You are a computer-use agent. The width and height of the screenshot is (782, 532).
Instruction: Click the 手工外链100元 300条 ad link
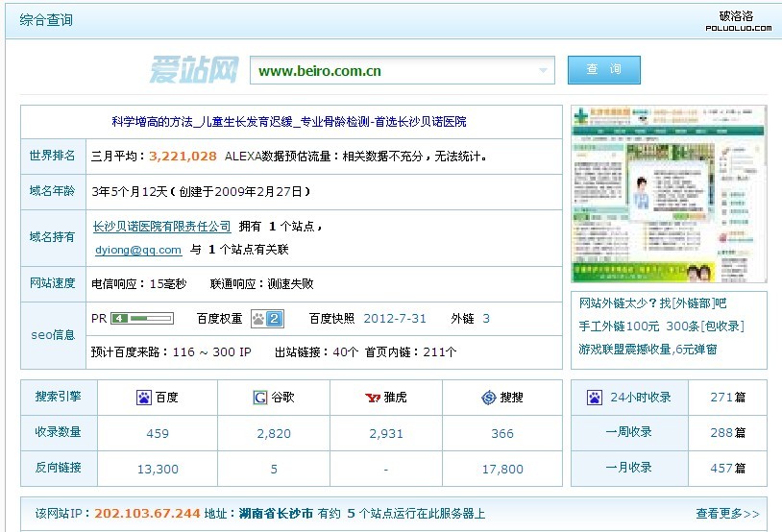click(661, 326)
